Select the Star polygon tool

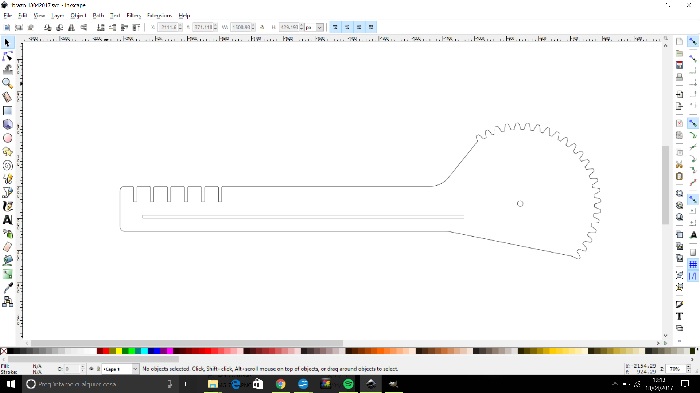point(7,152)
